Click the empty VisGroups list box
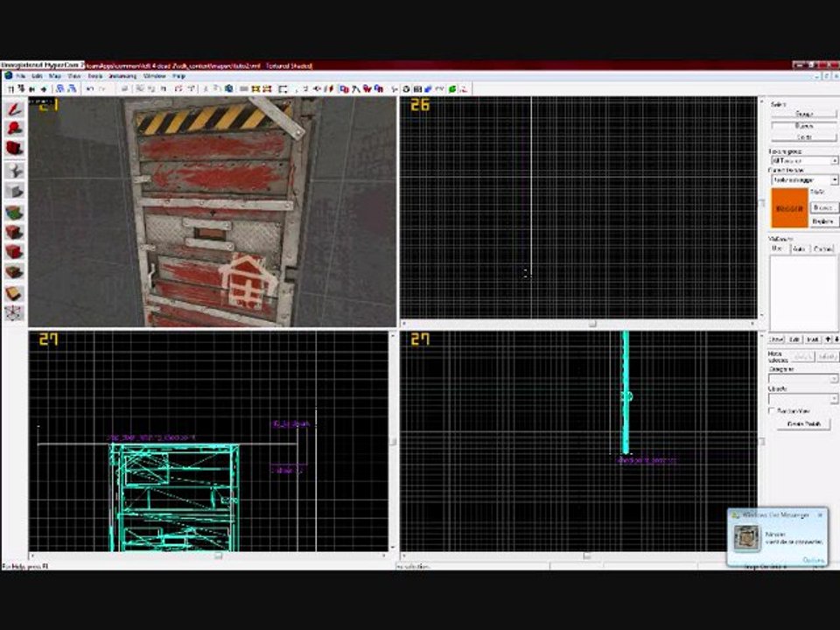 click(803, 294)
